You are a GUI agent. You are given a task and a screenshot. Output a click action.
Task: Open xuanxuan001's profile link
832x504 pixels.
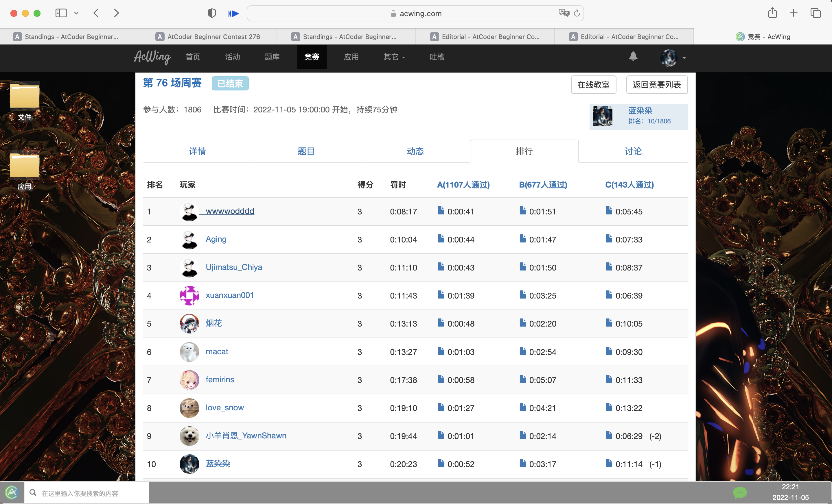coord(230,295)
